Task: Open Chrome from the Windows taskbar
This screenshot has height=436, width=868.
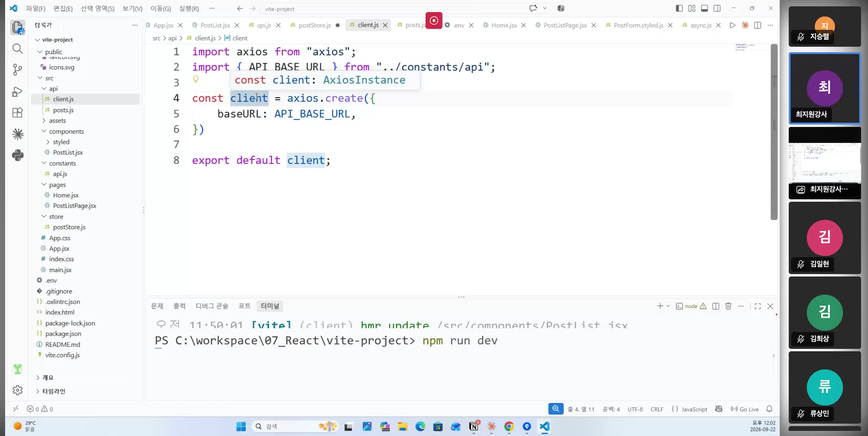Action: point(509,427)
